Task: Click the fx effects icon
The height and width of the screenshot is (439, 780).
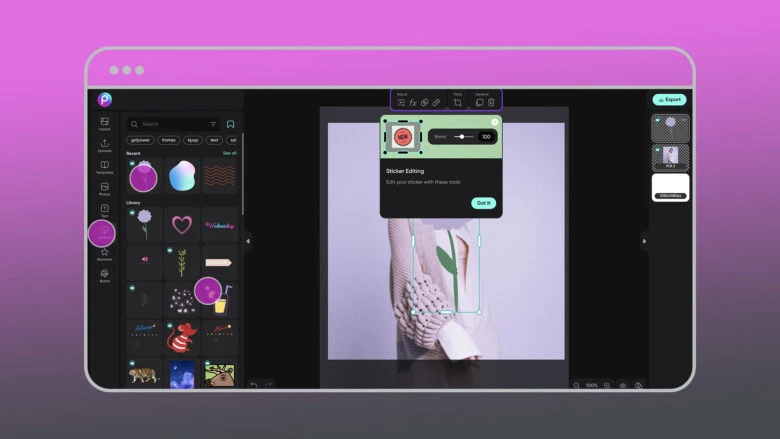Action: 413,103
